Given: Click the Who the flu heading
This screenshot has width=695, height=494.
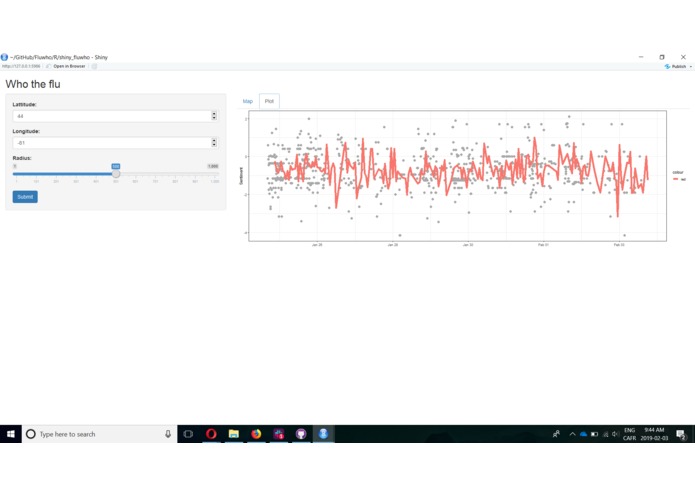Looking at the screenshot, I should pyautogui.click(x=33, y=84).
